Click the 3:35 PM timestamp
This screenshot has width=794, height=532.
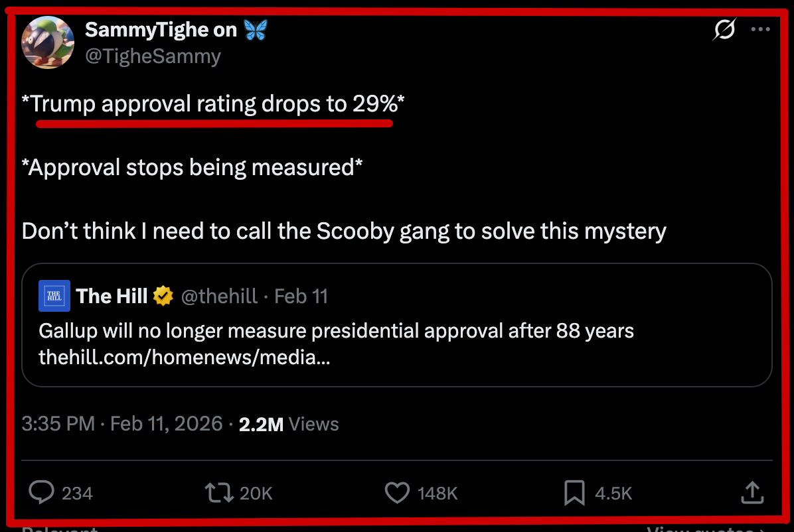pos(58,424)
